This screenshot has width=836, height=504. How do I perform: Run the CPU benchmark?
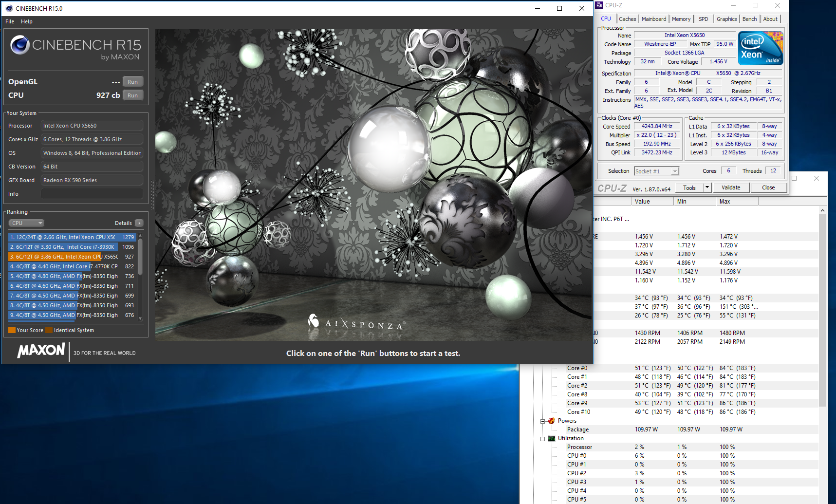coord(133,95)
